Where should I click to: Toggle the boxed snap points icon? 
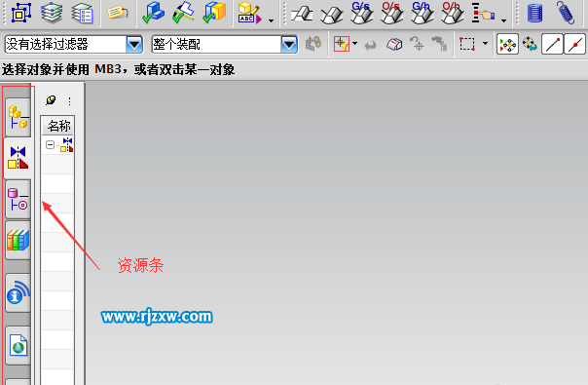point(507,44)
